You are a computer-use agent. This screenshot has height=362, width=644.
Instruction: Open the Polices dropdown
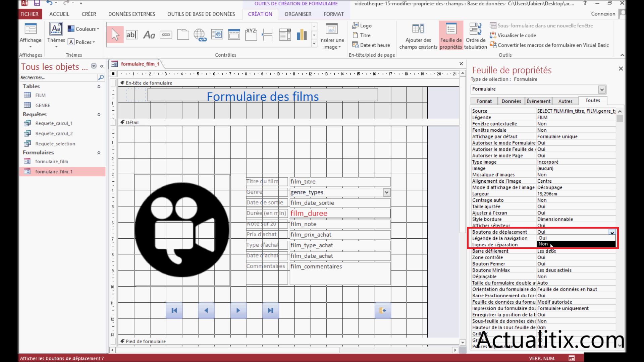[82, 42]
